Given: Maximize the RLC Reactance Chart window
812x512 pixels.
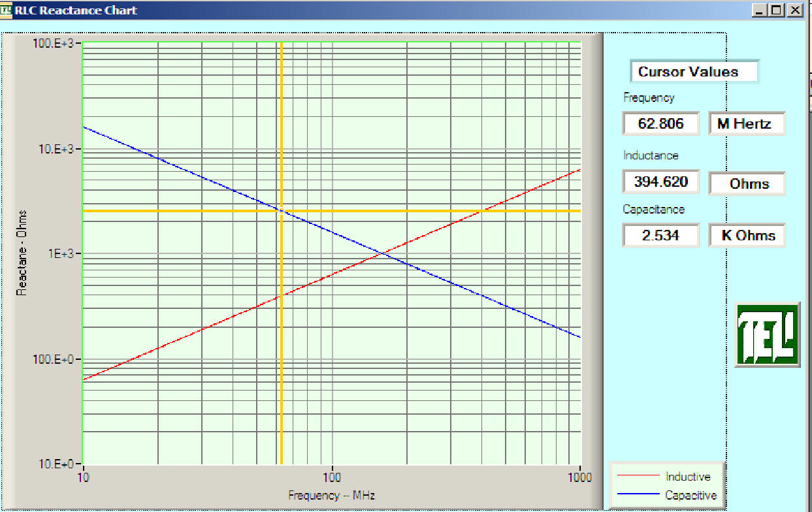Looking at the screenshot, I should [776, 10].
